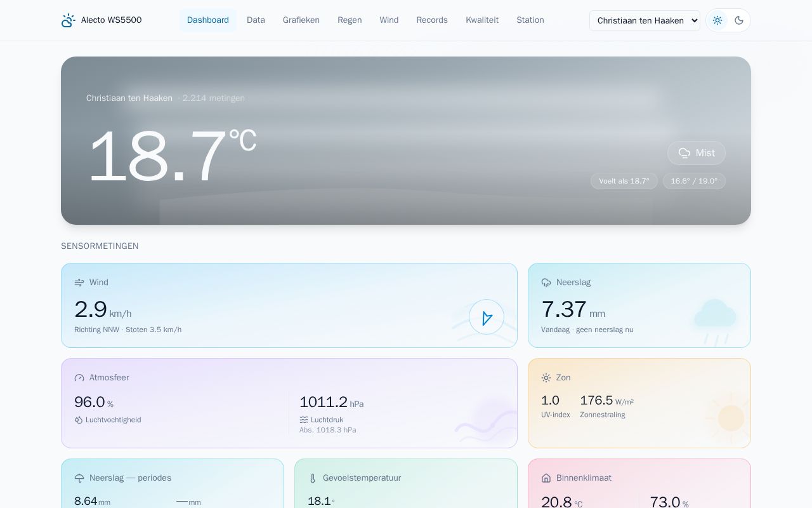
Task: Click the 96.0 % humidity value
Action: [x=94, y=403]
